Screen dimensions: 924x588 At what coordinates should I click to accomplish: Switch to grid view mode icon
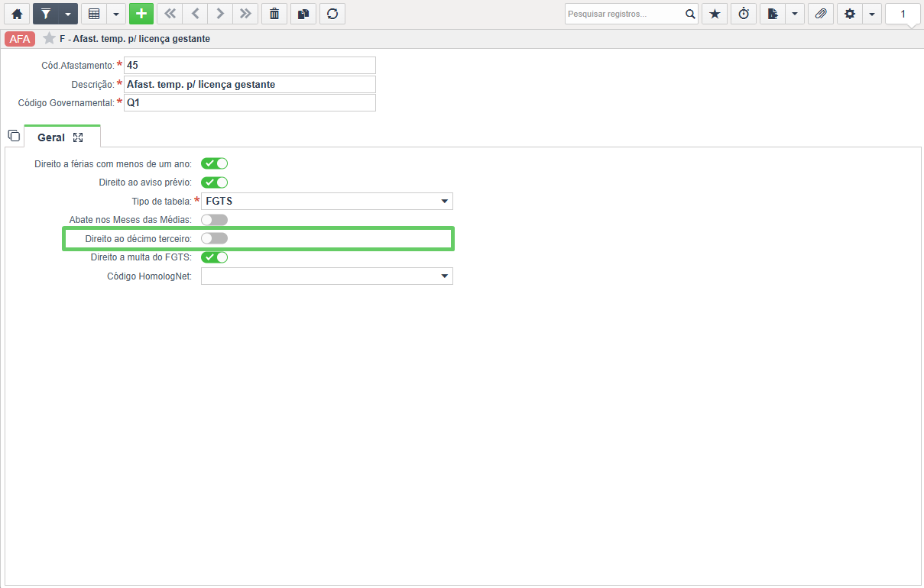[94, 14]
